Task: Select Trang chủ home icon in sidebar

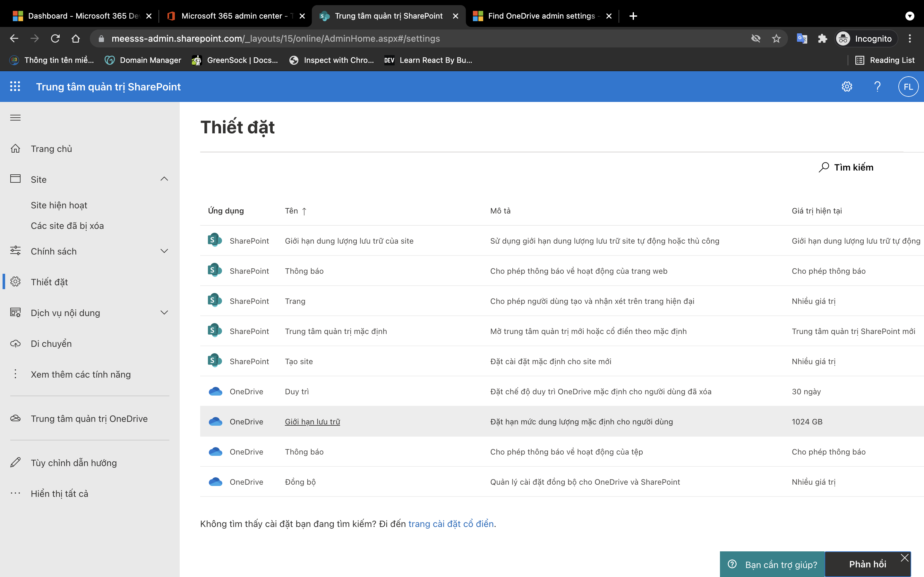Action: (16, 148)
